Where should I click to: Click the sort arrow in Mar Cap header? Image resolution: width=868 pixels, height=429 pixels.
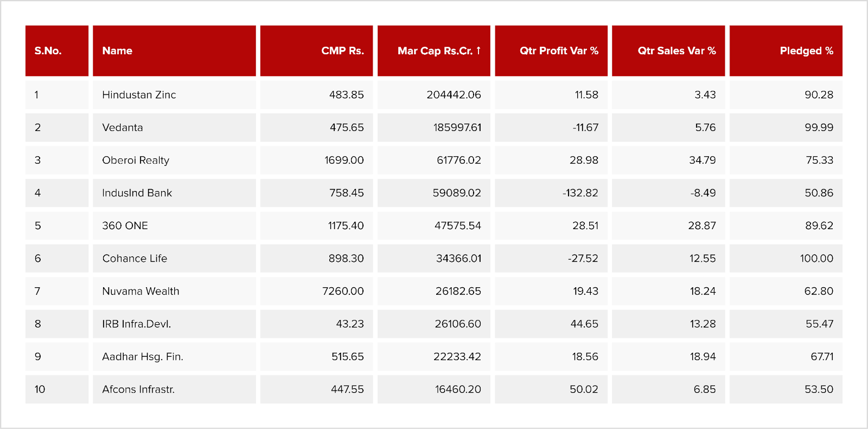478,51
